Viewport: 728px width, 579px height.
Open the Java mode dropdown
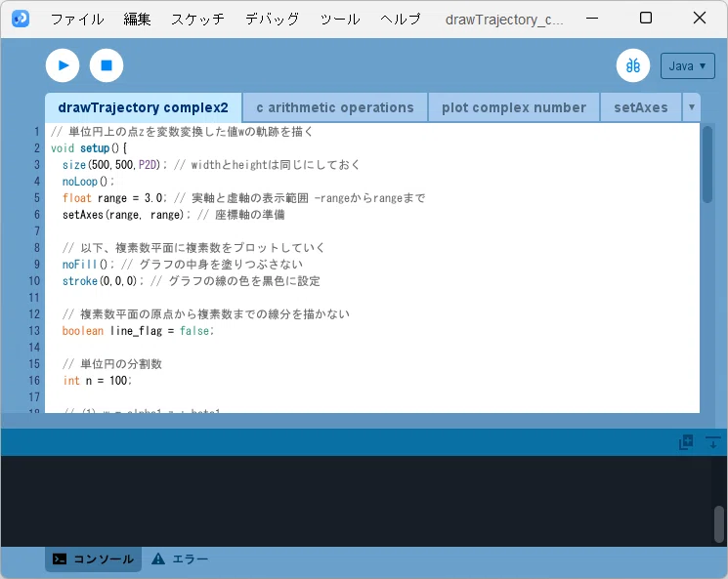pyautogui.click(x=688, y=65)
